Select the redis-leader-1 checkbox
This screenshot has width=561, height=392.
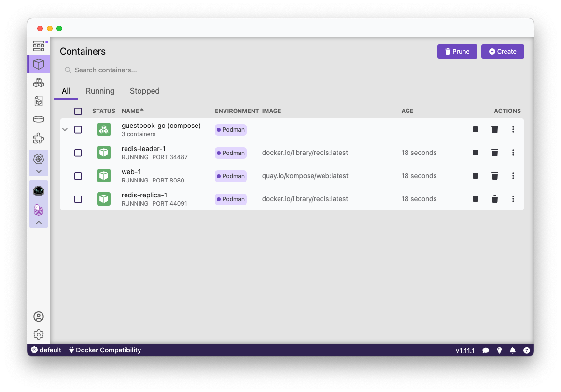coord(78,153)
